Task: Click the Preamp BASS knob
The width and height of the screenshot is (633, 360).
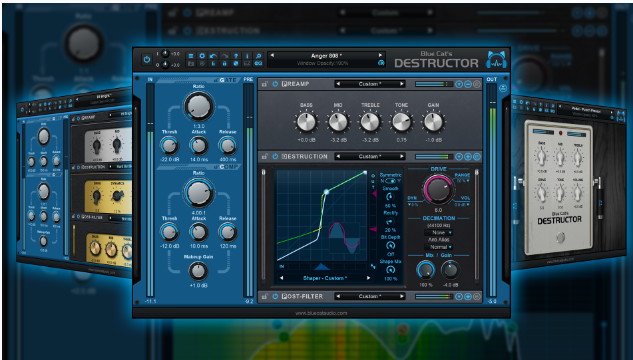Action: [x=306, y=122]
